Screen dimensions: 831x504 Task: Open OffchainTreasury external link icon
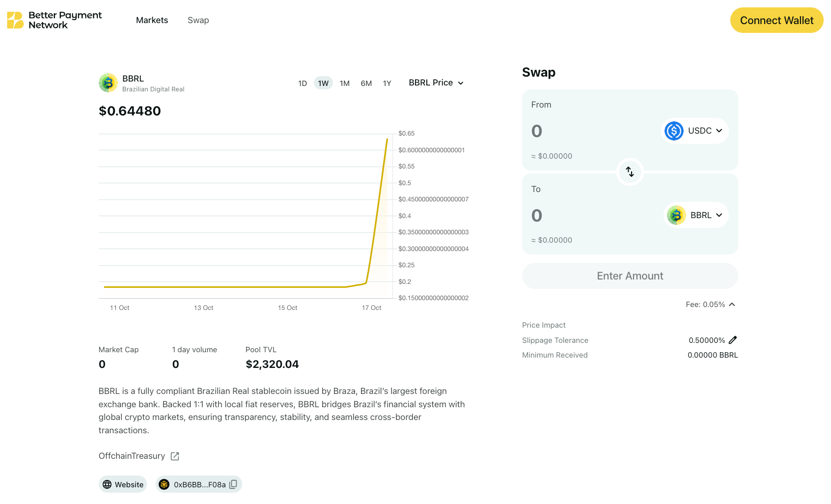[175, 456]
